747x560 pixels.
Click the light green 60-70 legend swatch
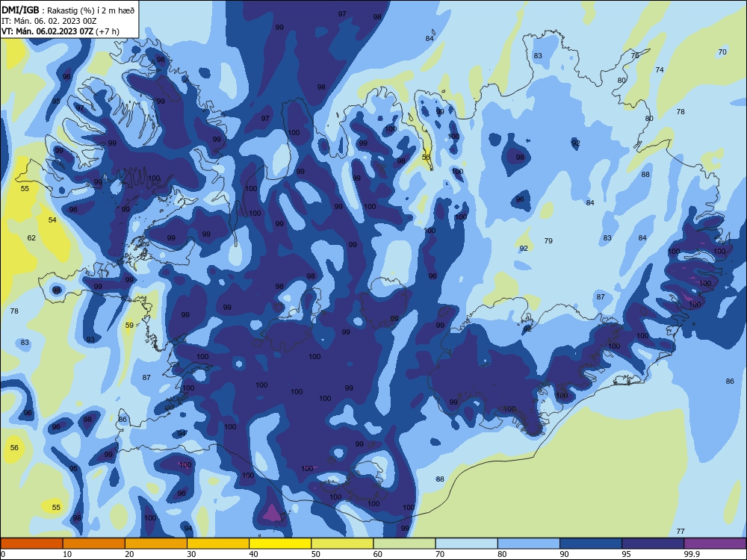404,544
